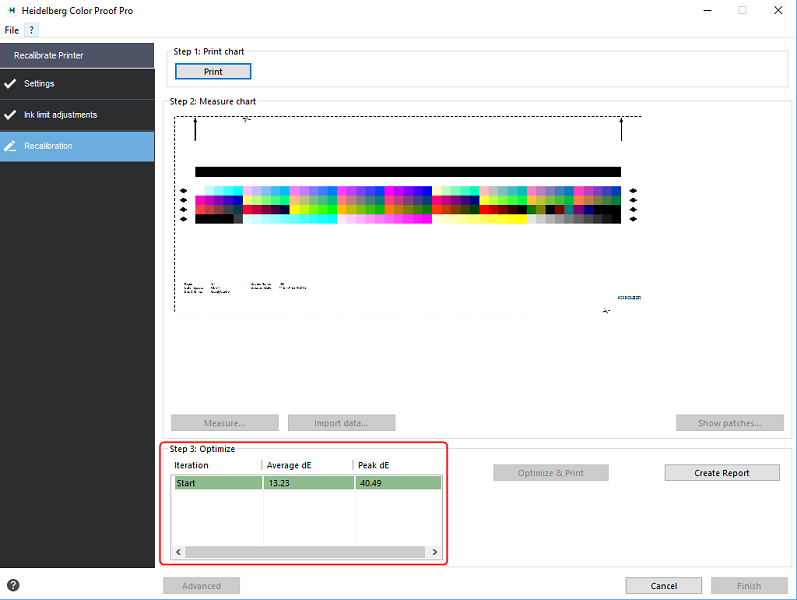The width and height of the screenshot is (797, 600).
Task: Open the ? help menu
Action: 32,30
